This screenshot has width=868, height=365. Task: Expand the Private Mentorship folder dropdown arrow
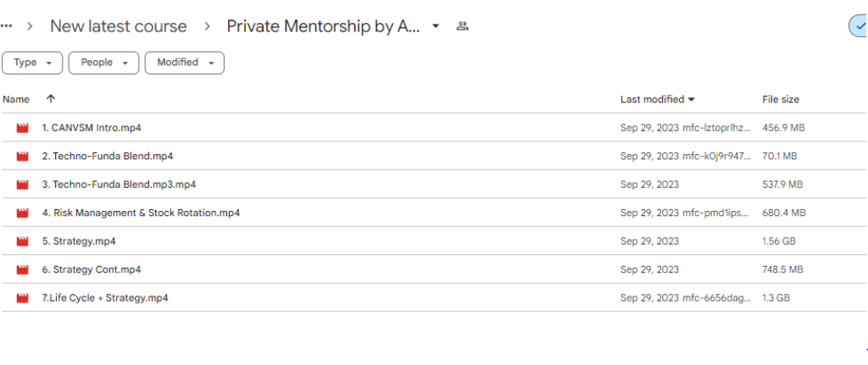[x=436, y=26]
